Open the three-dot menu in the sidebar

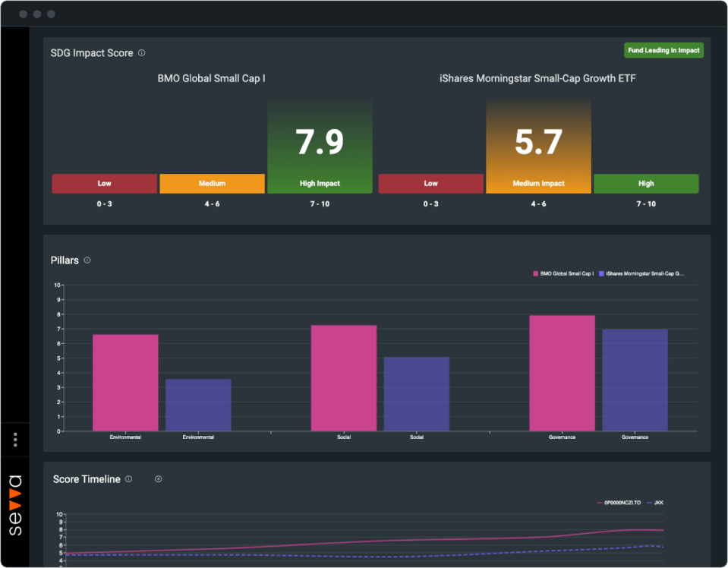pyautogui.click(x=15, y=440)
